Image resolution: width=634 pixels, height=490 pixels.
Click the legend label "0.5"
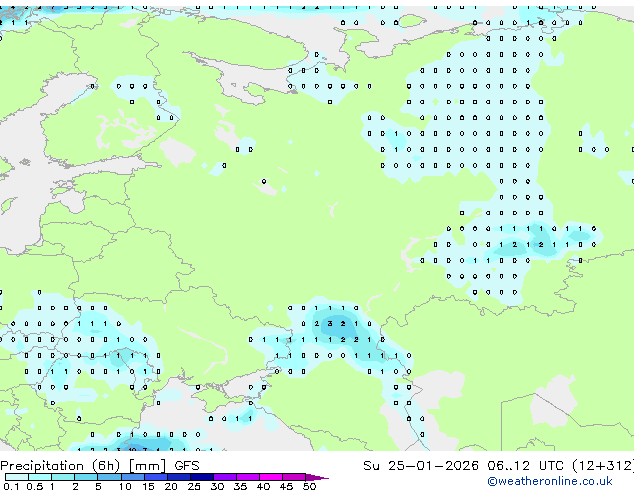click(35, 486)
